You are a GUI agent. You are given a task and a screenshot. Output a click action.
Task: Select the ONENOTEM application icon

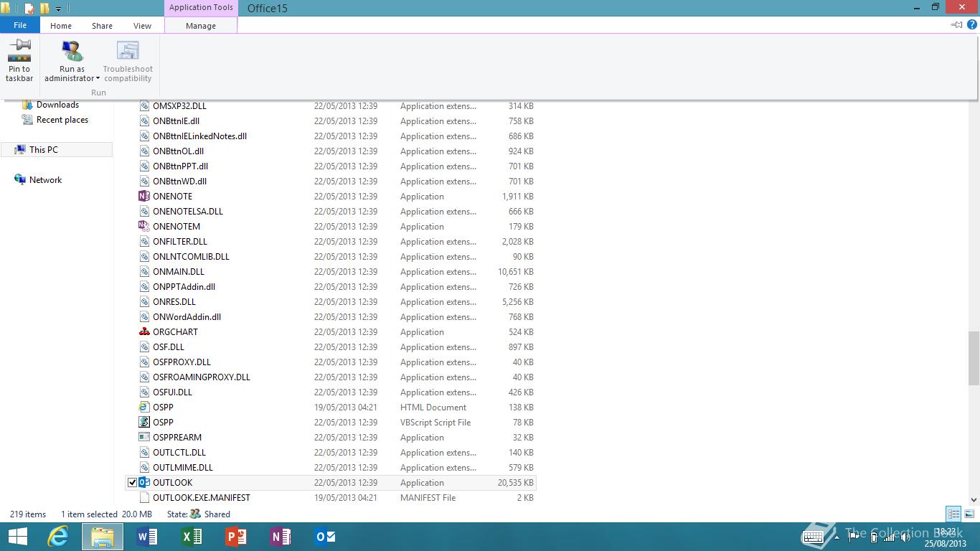pos(143,226)
